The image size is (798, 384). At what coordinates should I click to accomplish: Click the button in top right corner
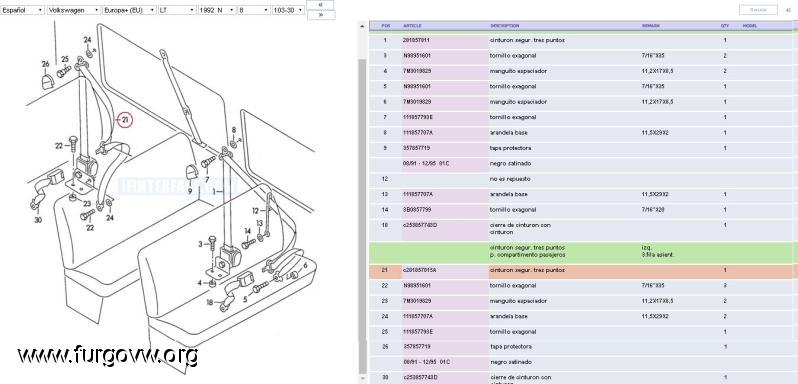pyautogui.click(x=758, y=10)
